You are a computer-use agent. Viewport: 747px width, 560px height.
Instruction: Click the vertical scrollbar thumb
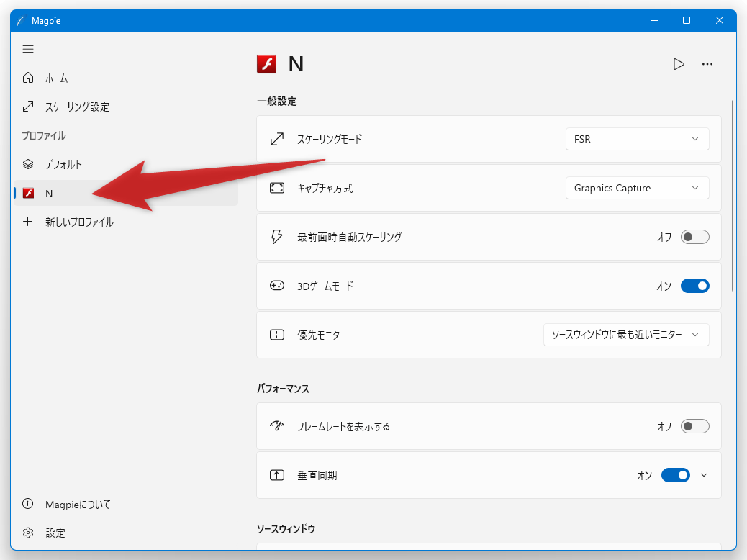tap(733, 195)
